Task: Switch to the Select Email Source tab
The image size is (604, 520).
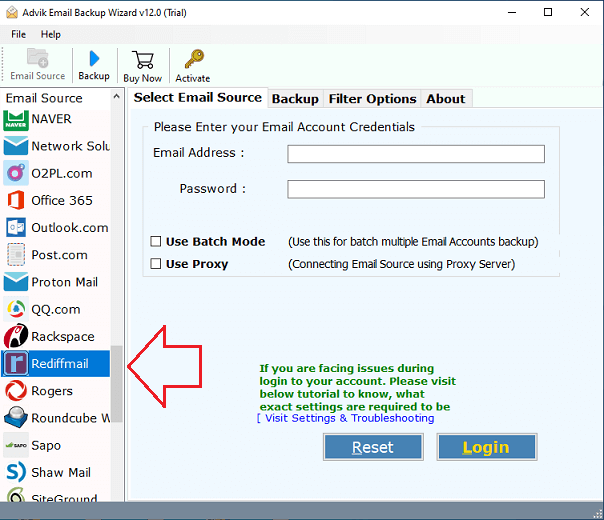Action: click(x=198, y=97)
